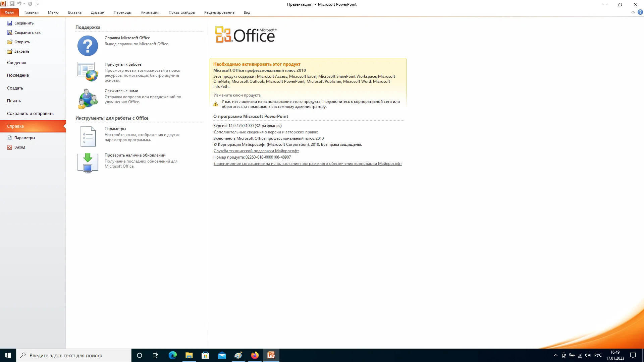
Task: Open the Файл tab
Action: click(x=9, y=12)
